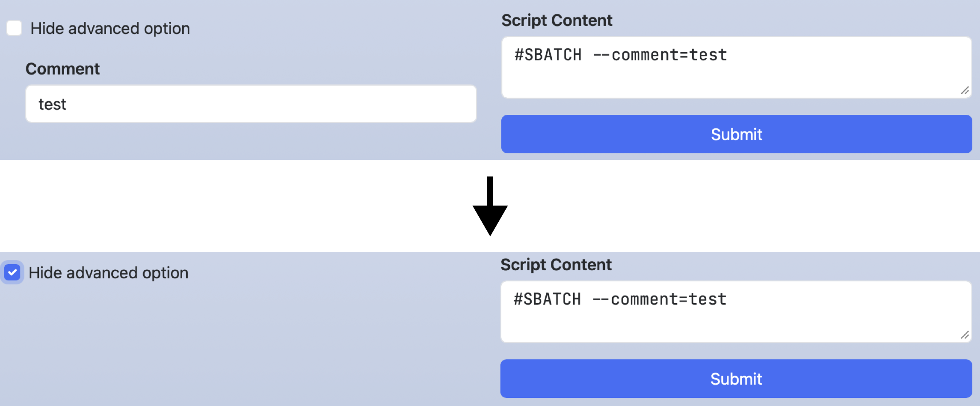Screen dimensions: 980x406
Task: Uncheck the ticked Hide advanced option checkbox
Action: point(12,272)
